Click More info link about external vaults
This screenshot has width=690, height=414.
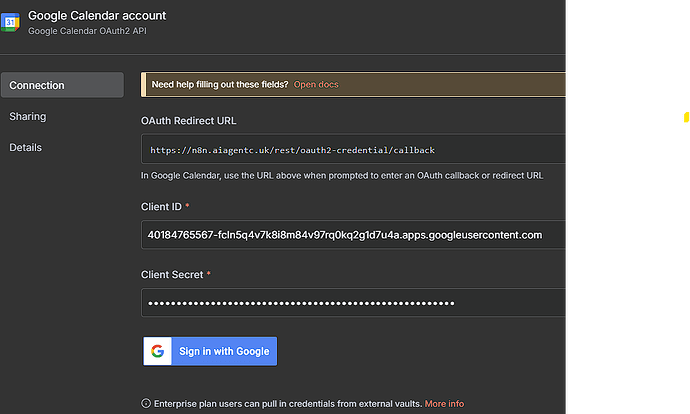click(x=444, y=403)
